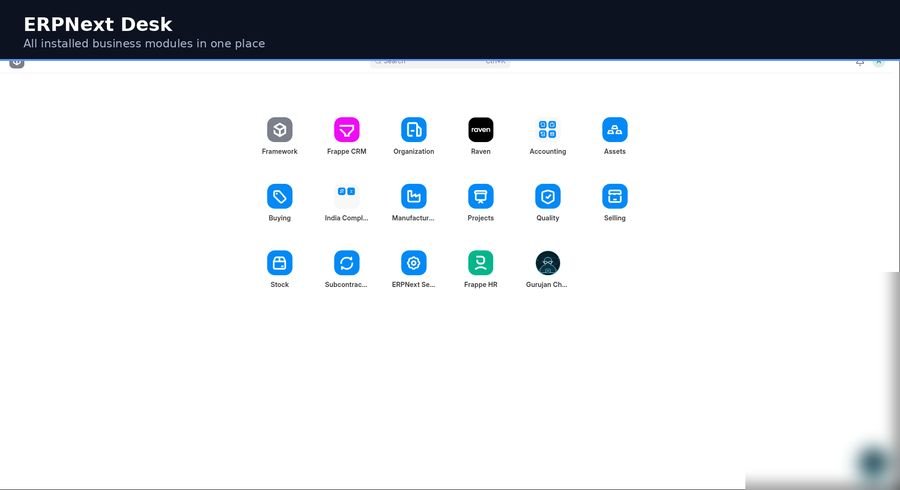The width and height of the screenshot is (900, 490).
Task: Select the Projects module
Action: (480, 196)
